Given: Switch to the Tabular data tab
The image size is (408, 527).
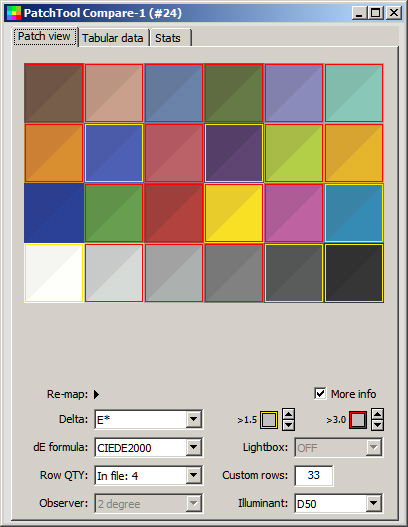Looking at the screenshot, I should (x=113, y=38).
